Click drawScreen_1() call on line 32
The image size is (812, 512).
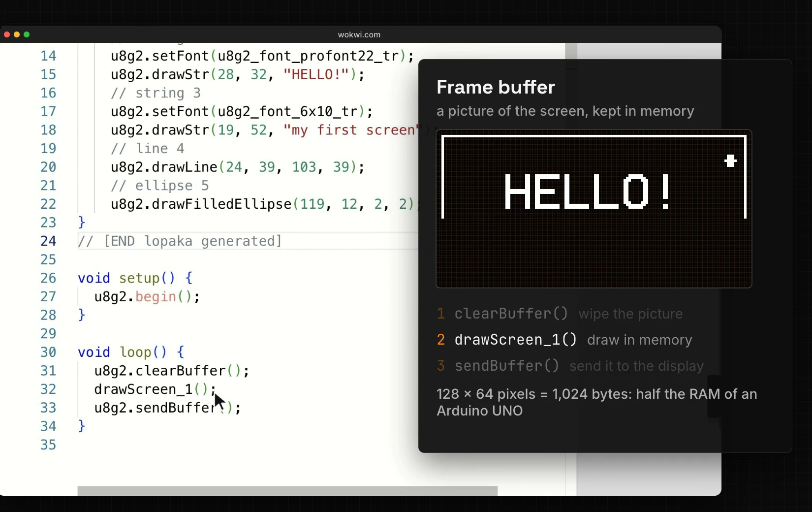(x=156, y=389)
